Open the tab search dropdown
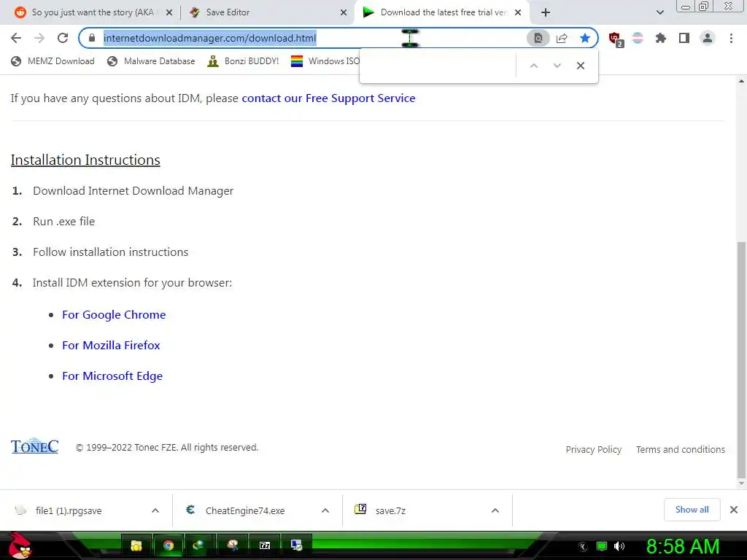The width and height of the screenshot is (747, 560). point(659,12)
